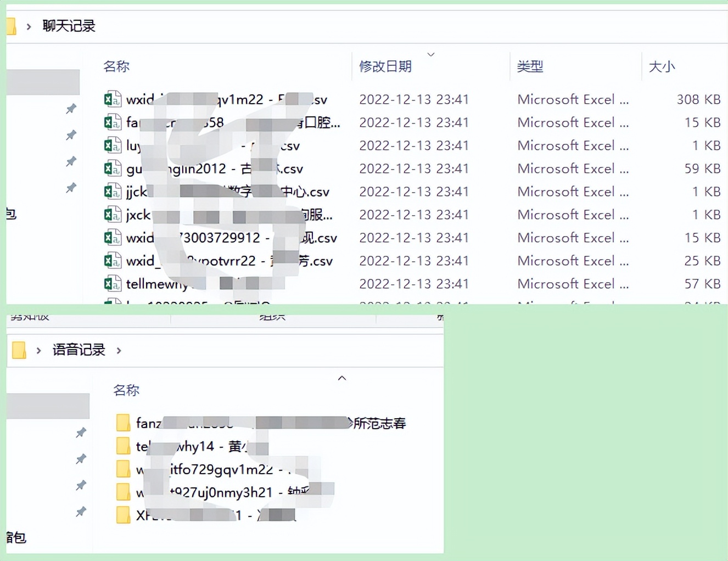Sort by 大小 column header

coord(662,66)
